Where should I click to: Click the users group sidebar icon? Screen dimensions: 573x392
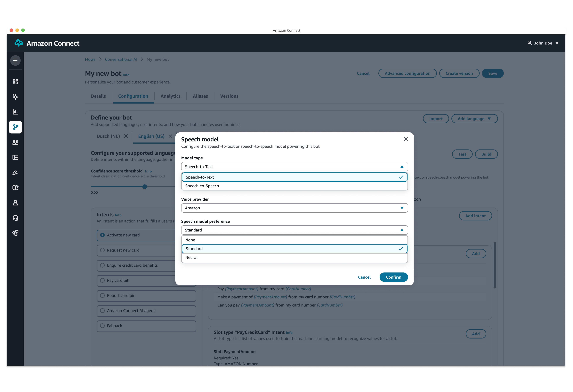(15, 142)
